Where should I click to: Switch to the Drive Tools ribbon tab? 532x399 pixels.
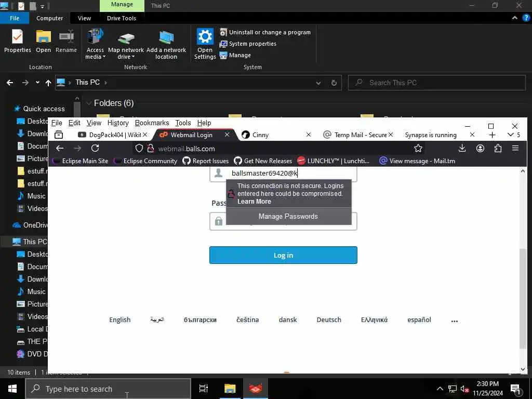pyautogui.click(x=122, y=18)
